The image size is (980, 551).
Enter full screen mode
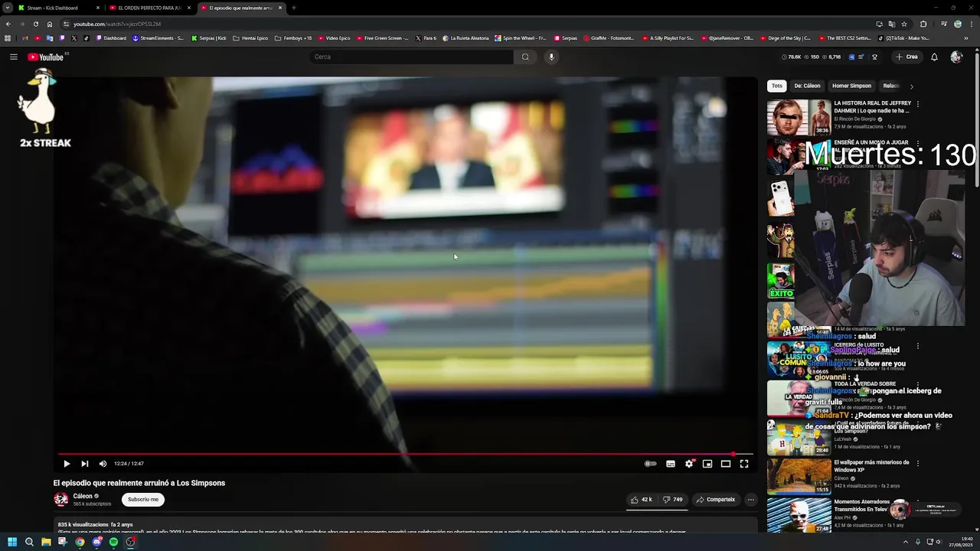coord(744,464)
